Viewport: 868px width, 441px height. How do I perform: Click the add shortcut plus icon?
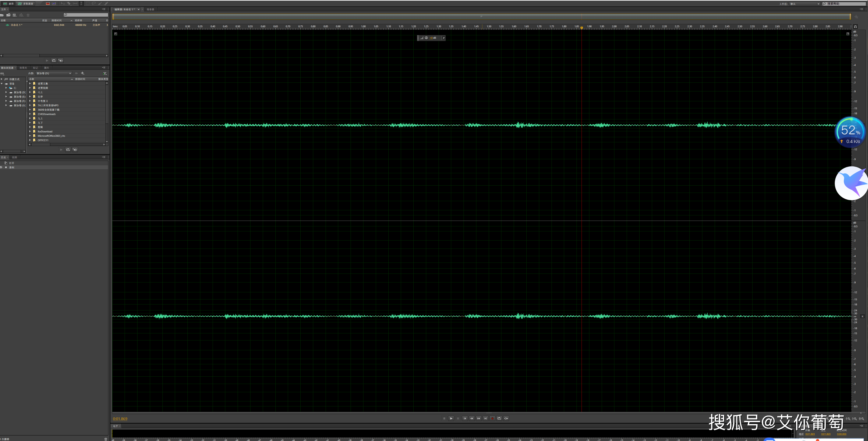tap(82, 74)
